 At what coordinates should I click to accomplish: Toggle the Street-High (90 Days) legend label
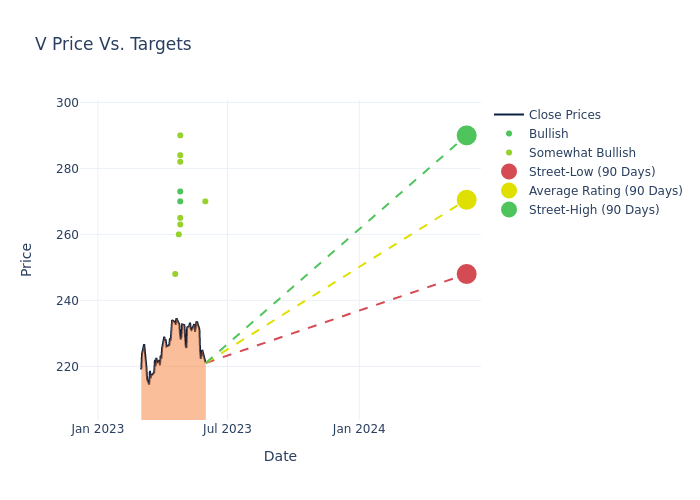[594, 210]
